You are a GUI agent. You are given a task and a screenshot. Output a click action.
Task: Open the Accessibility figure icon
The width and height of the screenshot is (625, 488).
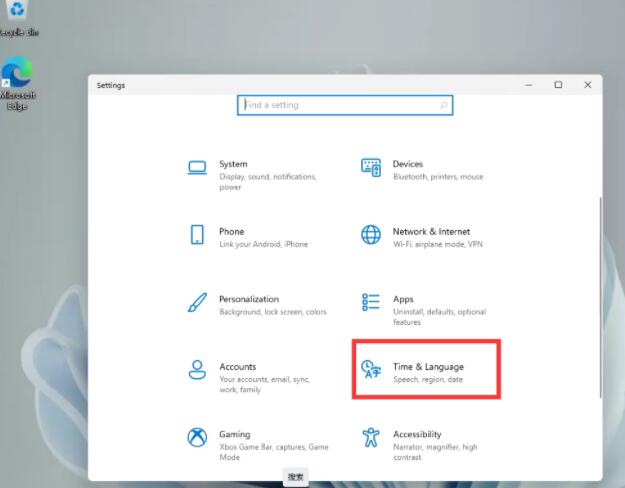[x=371, y=437]
